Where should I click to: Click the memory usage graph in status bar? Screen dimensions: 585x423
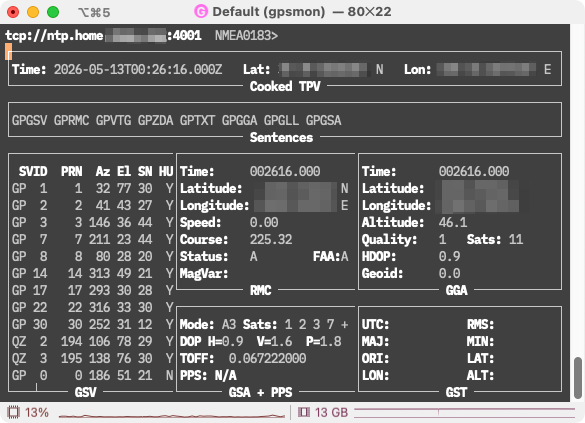464,412
